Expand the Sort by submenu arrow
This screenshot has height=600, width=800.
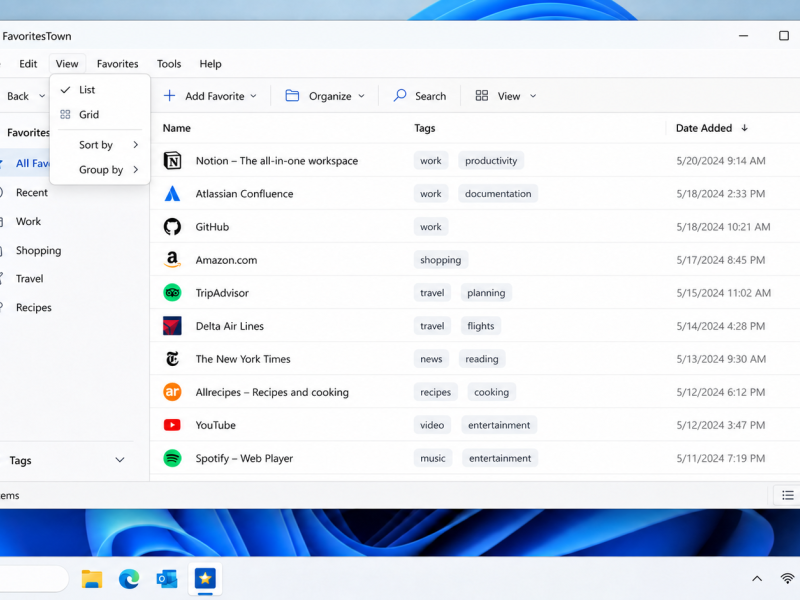(136, 145)
